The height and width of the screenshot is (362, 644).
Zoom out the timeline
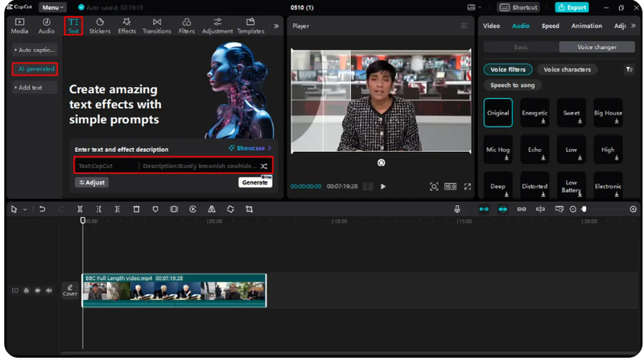tap(573, 209)
